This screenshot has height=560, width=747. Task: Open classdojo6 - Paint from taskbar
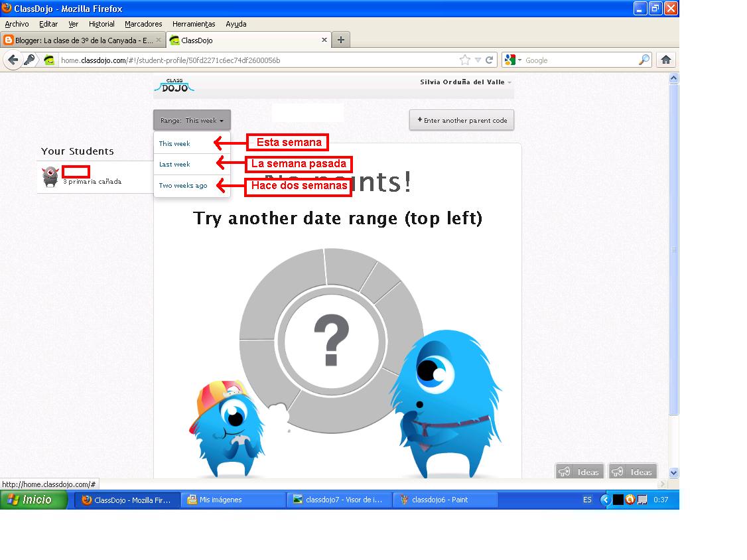(x=445, y=500)
